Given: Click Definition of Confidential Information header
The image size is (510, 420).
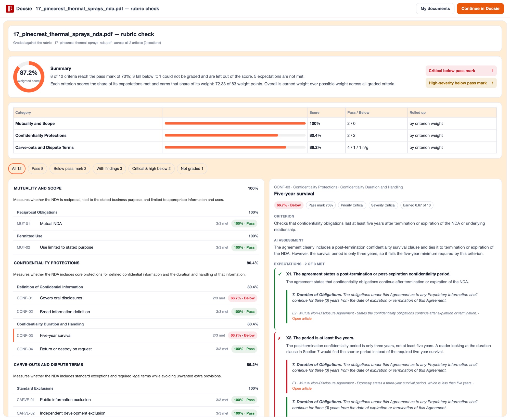Looking at the screenshot, I should [x=136, y=287].
